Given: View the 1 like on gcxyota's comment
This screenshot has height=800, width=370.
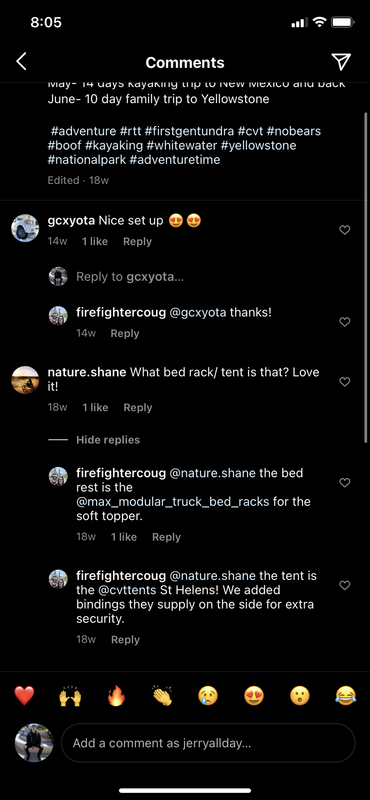Looking at the screenshot, I should (95, 241).
